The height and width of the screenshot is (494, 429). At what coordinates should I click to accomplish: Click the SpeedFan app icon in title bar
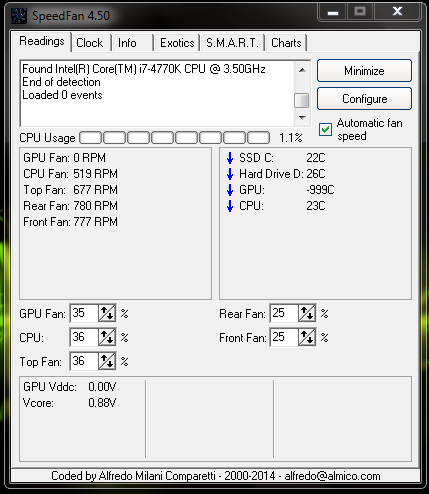(19, 16)
